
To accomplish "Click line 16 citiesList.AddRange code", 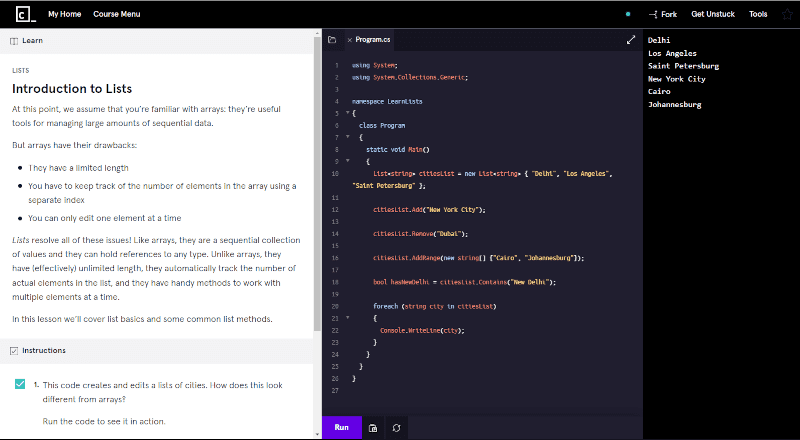I will point(478,258).
